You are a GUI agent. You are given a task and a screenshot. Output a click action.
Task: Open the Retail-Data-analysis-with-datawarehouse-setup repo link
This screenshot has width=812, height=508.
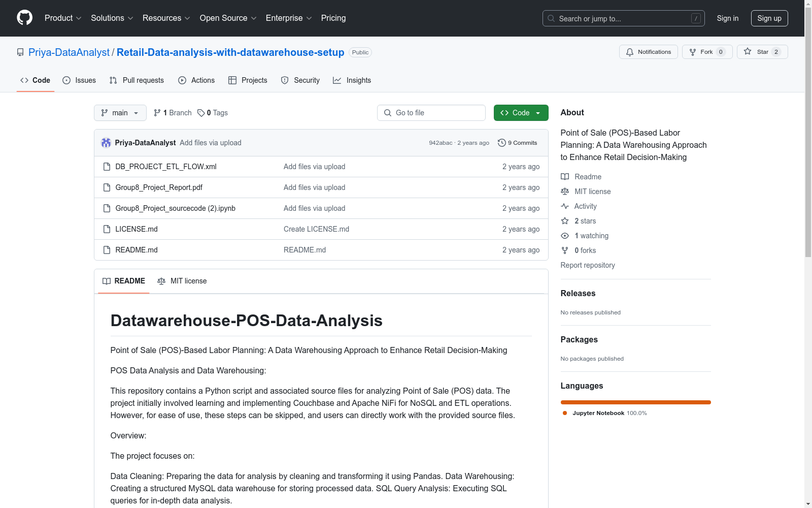tap(230, 52)
